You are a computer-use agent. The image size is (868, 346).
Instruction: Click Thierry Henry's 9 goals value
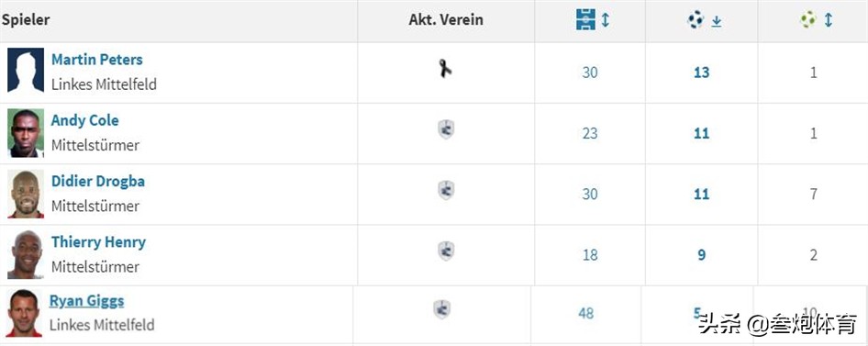[701, 255]
